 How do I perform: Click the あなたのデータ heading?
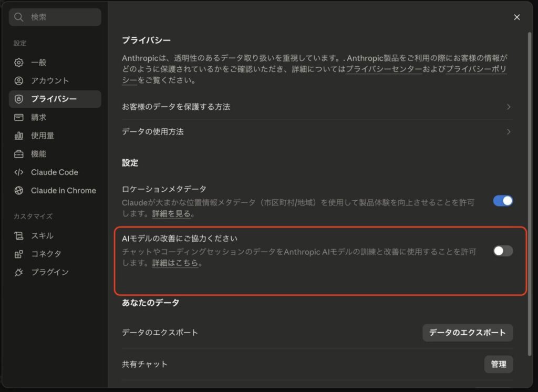click(151, 303)
